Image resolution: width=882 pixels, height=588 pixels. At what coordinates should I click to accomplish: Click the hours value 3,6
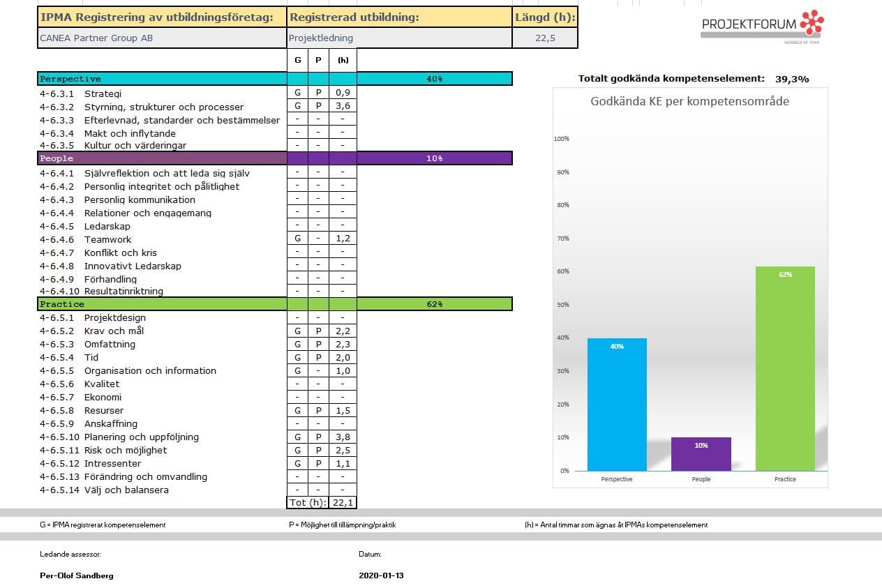[343, 107]
